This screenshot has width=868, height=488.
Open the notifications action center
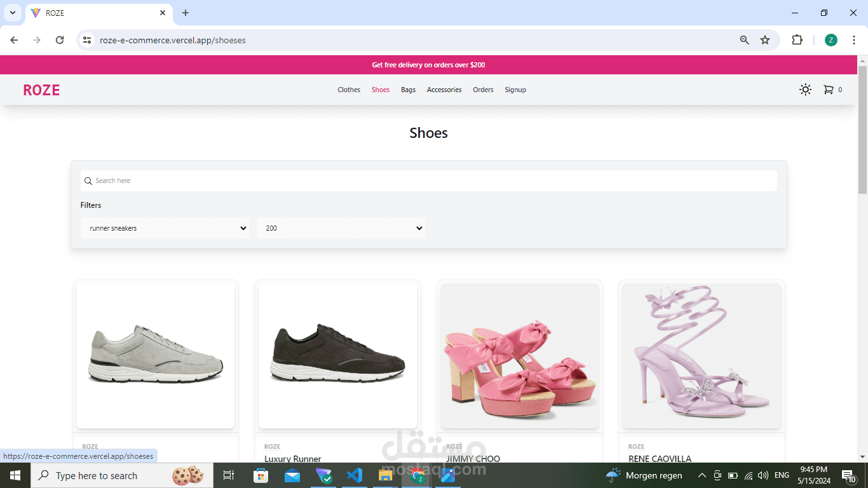coord(849,475)
